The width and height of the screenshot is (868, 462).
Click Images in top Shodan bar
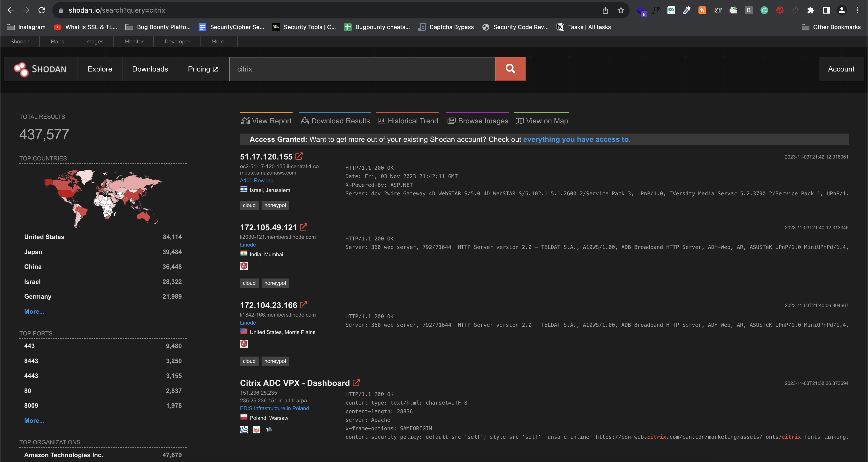click(94, 41)
